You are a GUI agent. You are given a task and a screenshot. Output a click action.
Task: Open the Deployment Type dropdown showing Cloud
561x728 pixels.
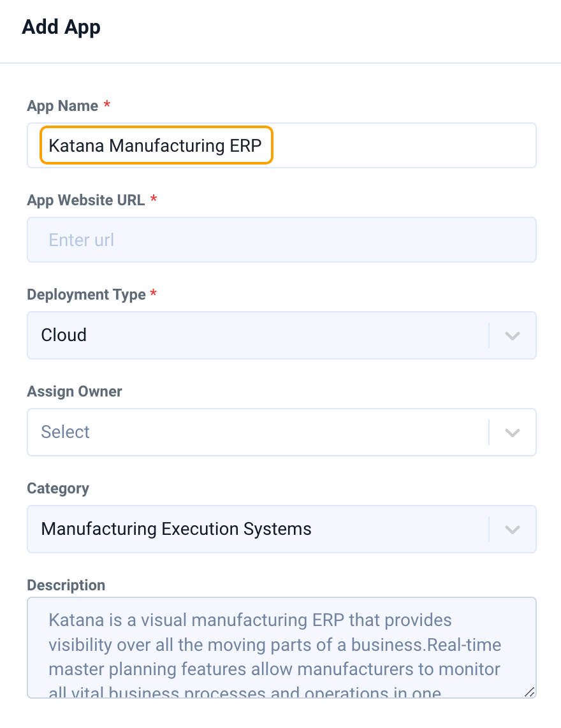pyautogui.click(x=281, y=335)
